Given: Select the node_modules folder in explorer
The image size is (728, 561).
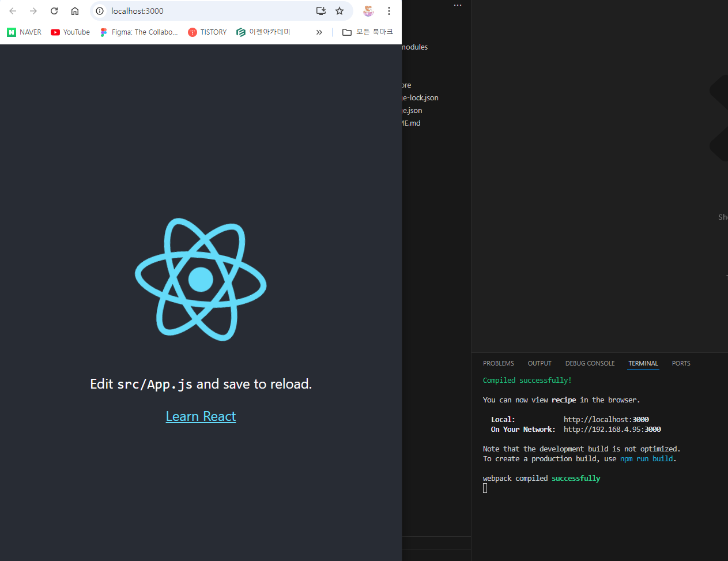Looking at the screenshot, I should (415, 47).
